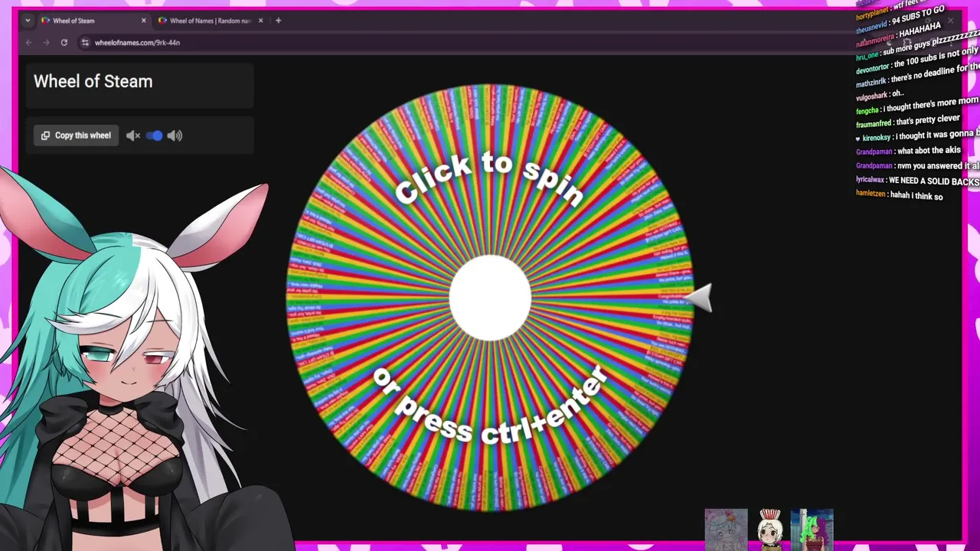Click chat message 'what abot the akis'

929,151
